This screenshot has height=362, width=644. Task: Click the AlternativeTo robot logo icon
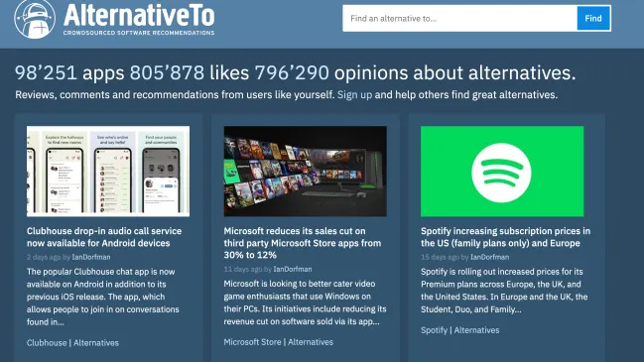click(x=35, y=19)
